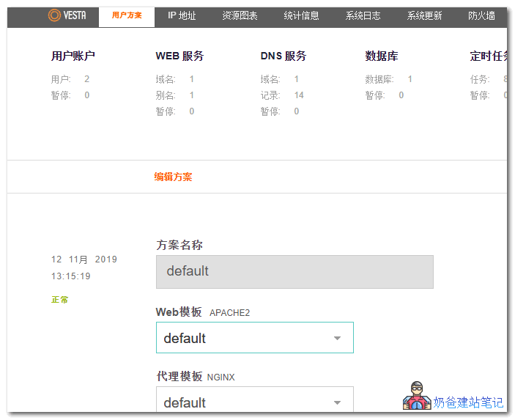The image size is (515, 420).
Task: Click the 定时任务 heading
Action: tap(489, 56)
